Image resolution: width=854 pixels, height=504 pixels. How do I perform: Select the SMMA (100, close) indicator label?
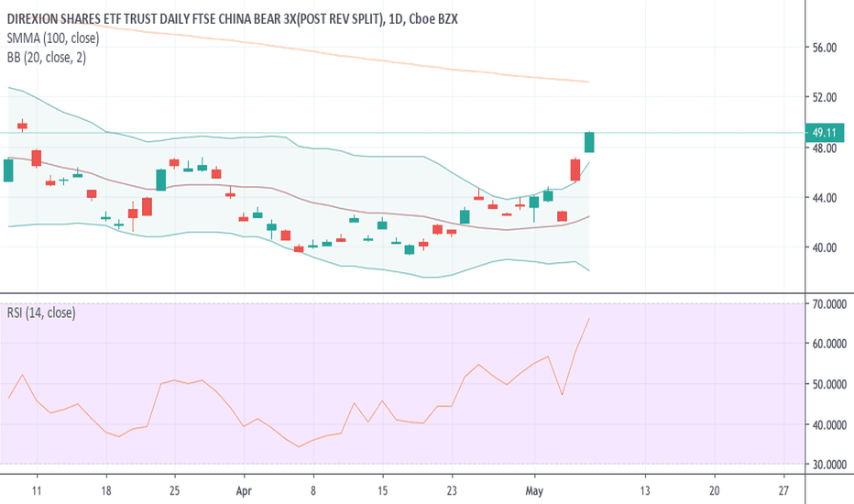tap(53, 38)
